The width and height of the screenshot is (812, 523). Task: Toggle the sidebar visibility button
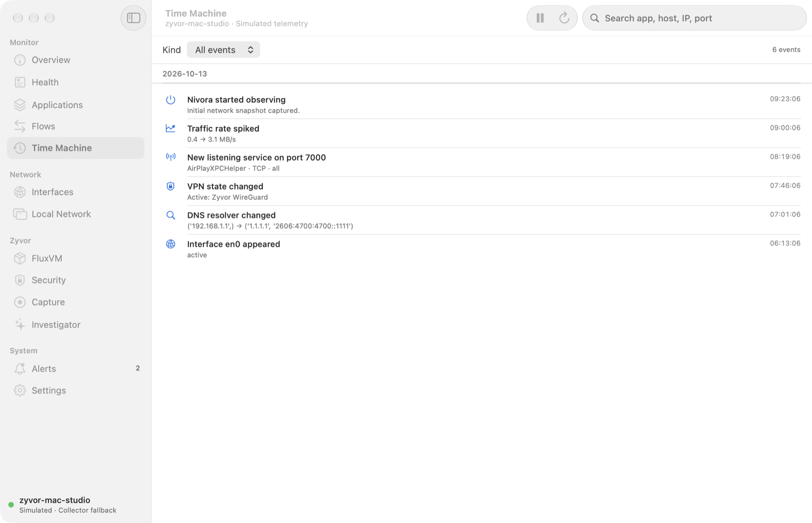(x=134, y=18)
